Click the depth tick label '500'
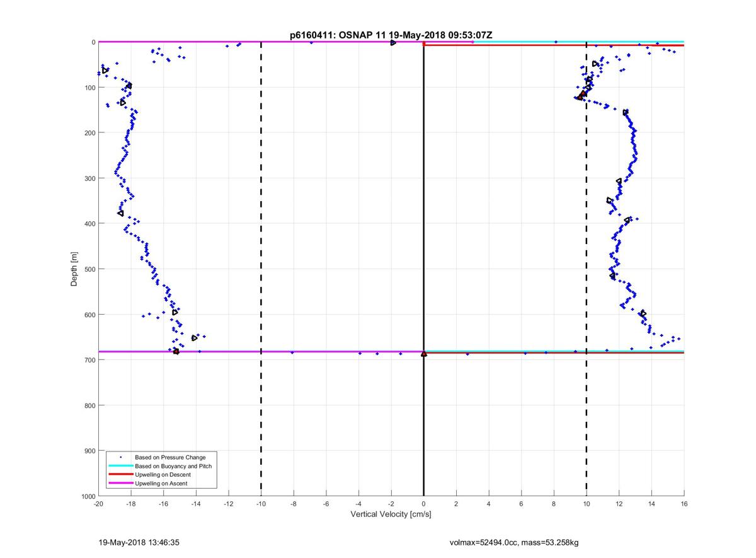 89,269
